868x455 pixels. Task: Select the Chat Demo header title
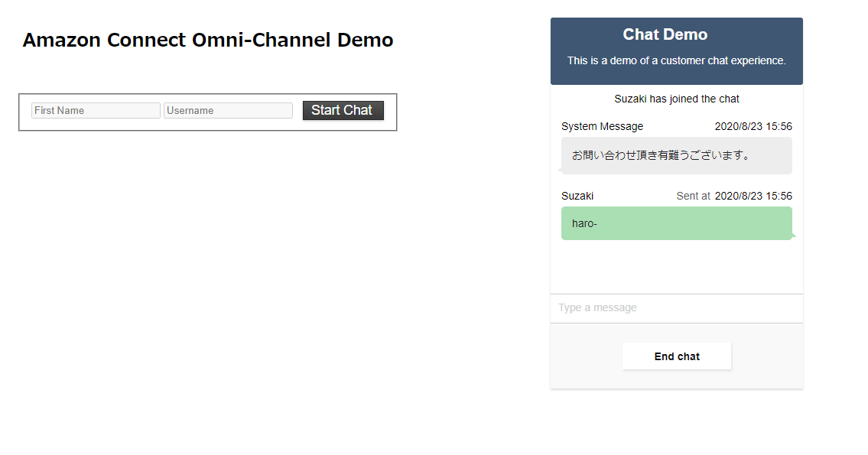pyautogui.click(x=665, y=34)
